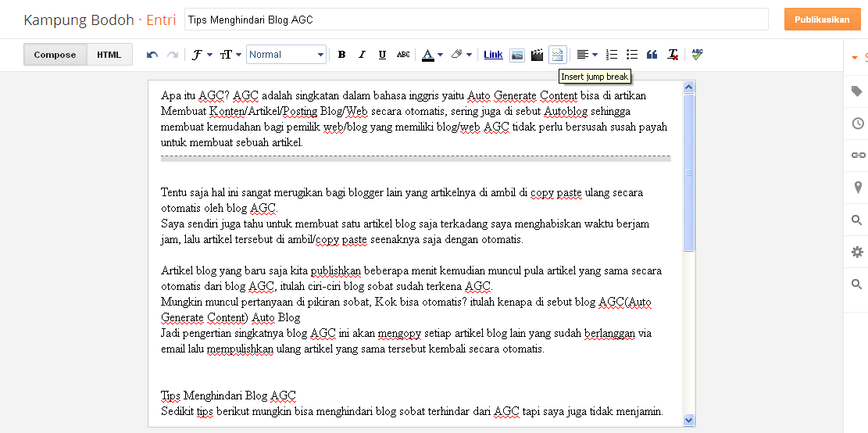868x433 pixels.
Task: Toggle italic formatting
Action: pyautogui.click(x=362, y=55)
